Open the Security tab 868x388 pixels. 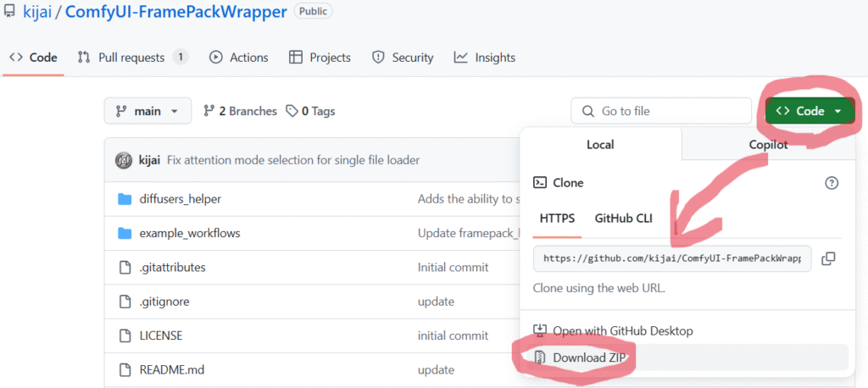403,58
